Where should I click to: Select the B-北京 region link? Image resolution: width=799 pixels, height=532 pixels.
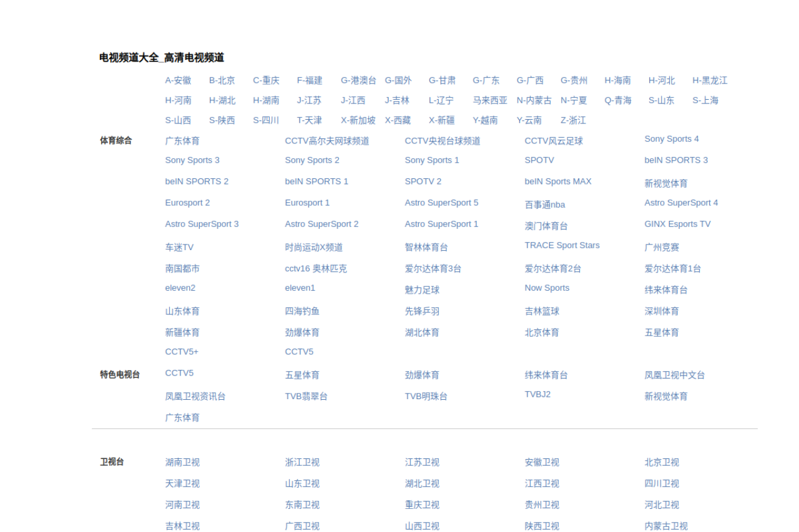click(x=222, y=80)
